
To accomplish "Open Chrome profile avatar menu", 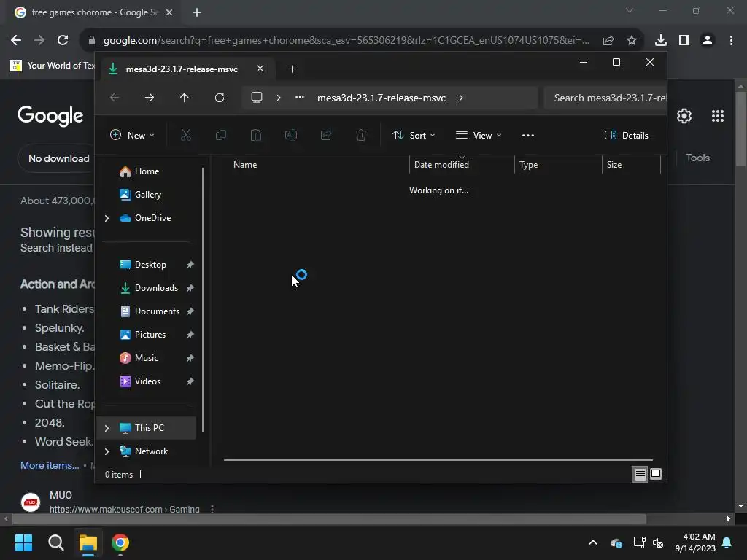I will pyautogui.click(x=708, y=40).
